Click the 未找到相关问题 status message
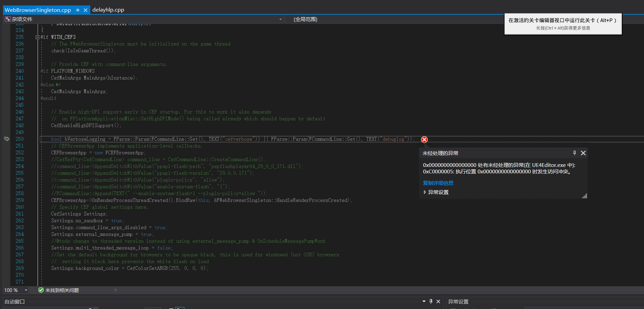644x309 pixels. pos(62,290)
